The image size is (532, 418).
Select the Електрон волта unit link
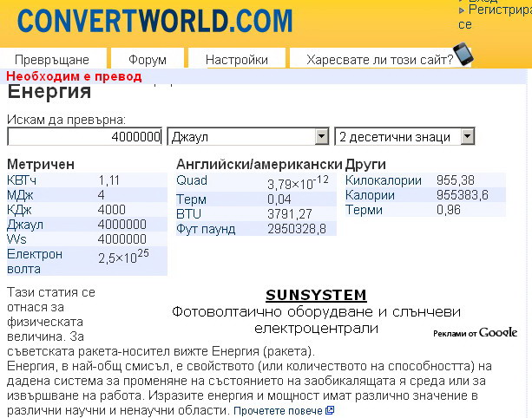pyautogui.click(x=35, y=261)
